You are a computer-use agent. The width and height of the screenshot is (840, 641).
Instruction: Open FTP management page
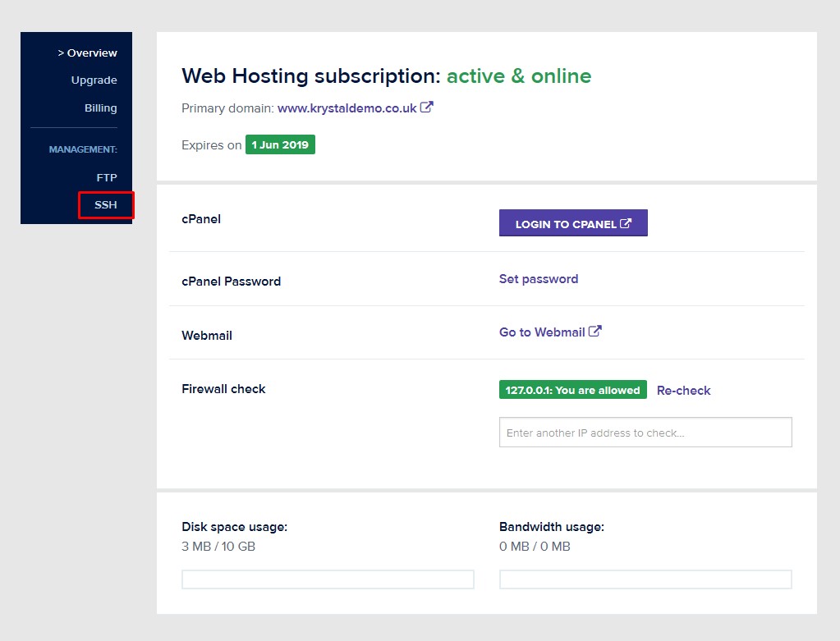tap(107, 177)
